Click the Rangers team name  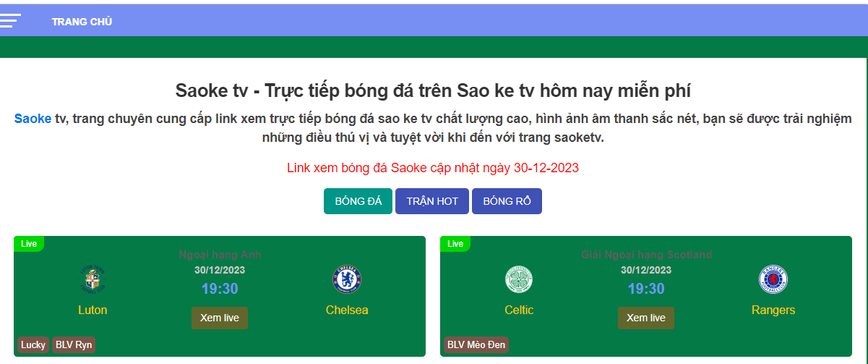coord(773,310)
